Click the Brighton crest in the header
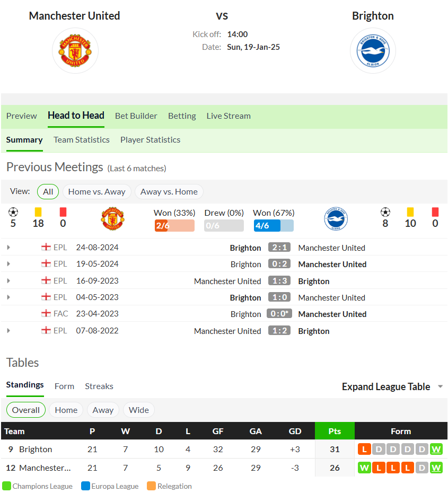 373,50
